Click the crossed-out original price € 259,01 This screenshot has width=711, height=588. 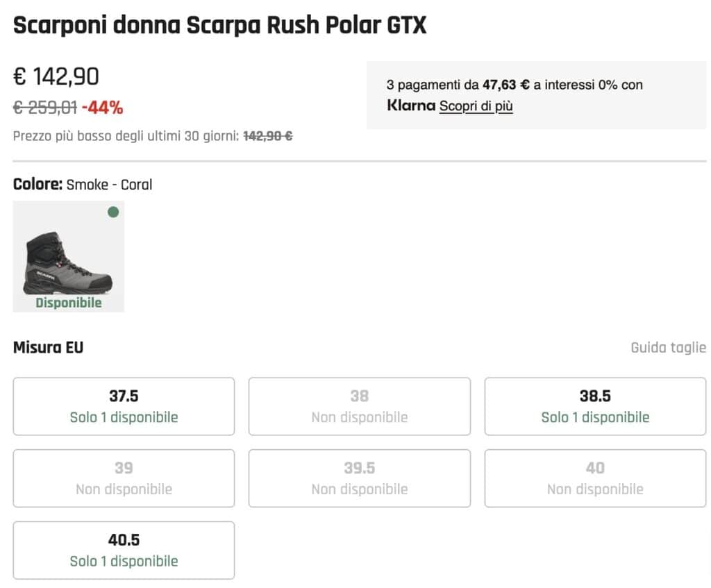click(43, 108)
